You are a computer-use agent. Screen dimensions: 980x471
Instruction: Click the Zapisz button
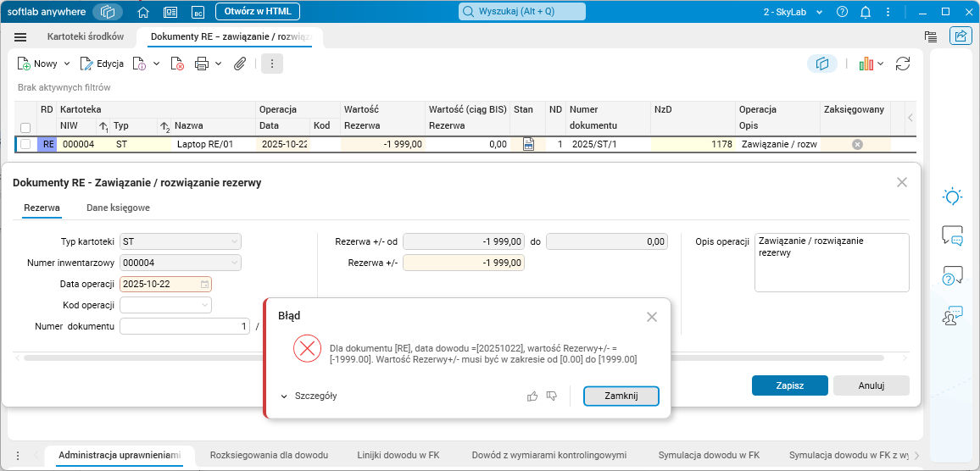click(x=789, y=385)
